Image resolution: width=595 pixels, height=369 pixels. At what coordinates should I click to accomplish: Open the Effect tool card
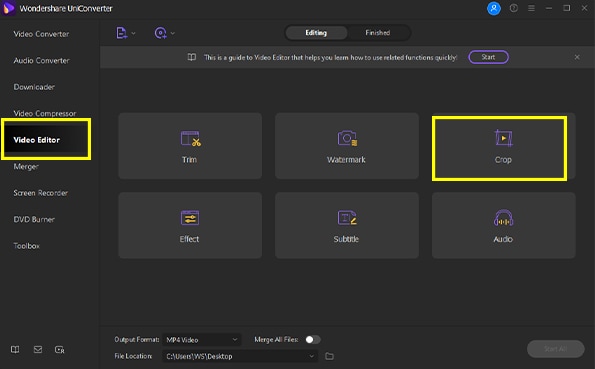[190, 226]
